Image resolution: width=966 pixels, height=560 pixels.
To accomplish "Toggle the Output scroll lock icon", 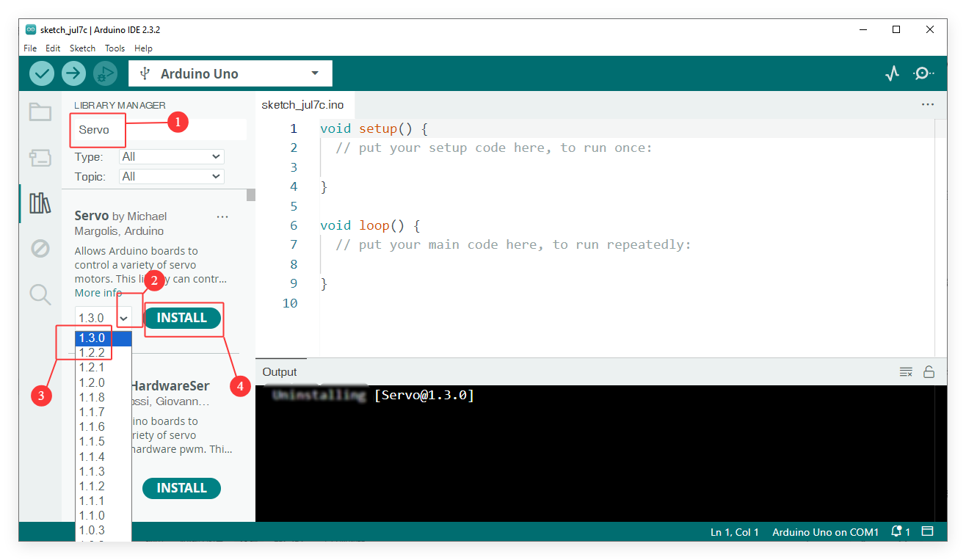I will [929, 371].
